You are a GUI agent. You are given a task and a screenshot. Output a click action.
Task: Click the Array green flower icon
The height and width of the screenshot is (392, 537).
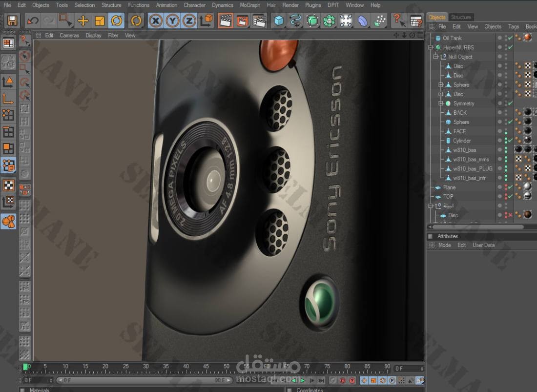click(329, 21)
